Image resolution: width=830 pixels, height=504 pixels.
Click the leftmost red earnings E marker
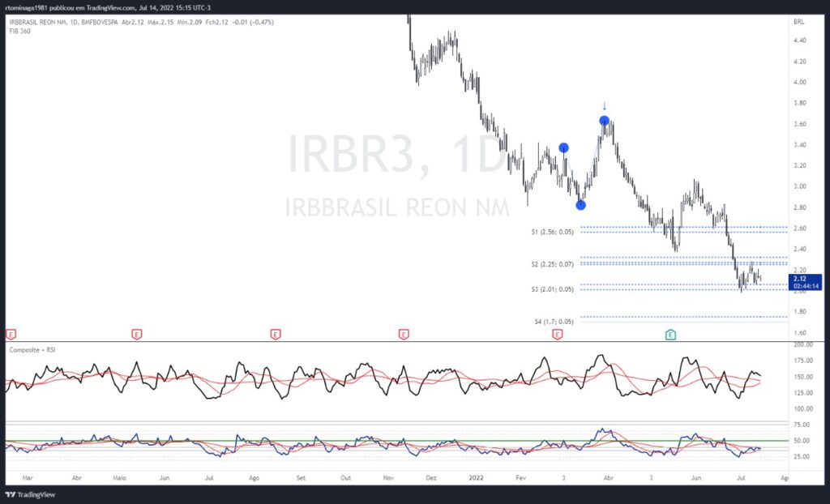coord(11,334)
